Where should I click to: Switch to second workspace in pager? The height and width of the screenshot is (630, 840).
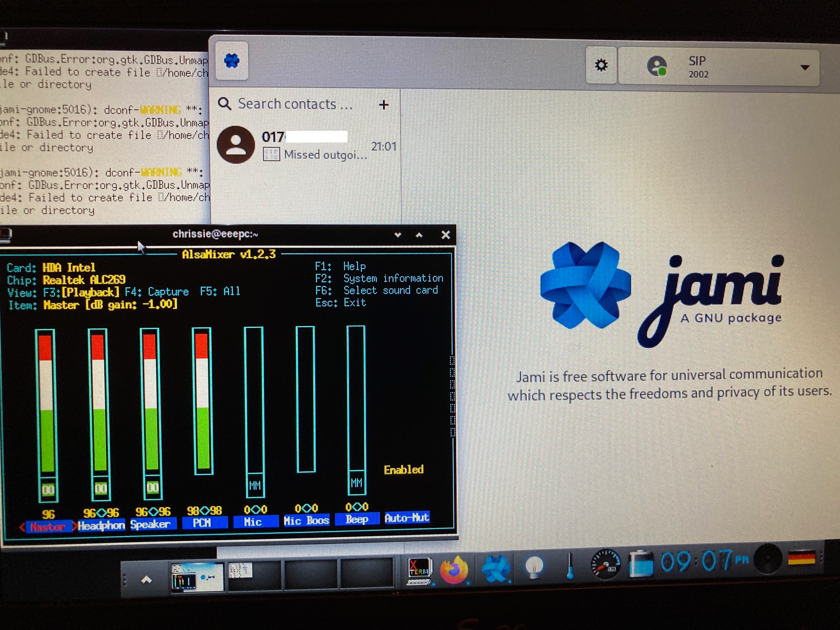[x=254, y=575]
